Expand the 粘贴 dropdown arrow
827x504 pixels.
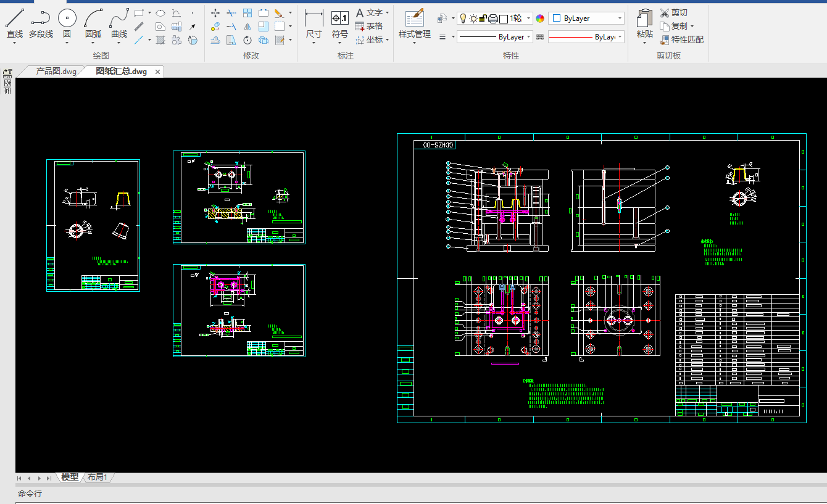pyautogui.click(x=645, y=43)
